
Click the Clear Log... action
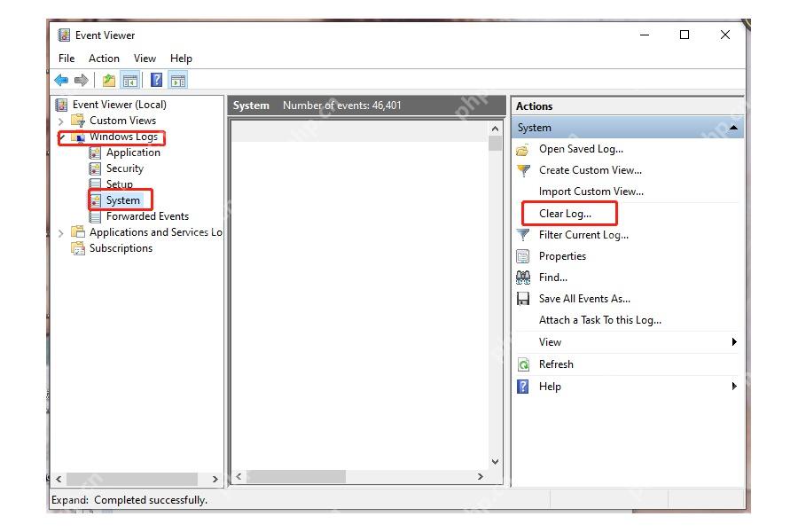565,214
